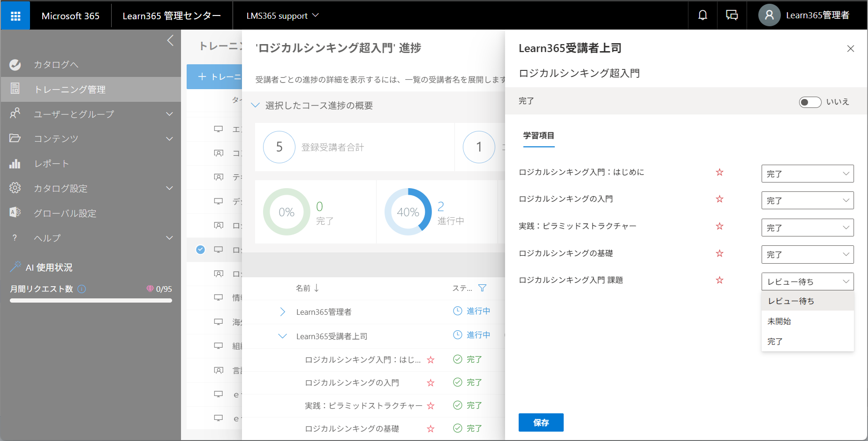Image resolution: width=868 pixels, height=441 pixels.
Task: Click the 月間リクエスト数 progress bar
Action: pyautogui.click(x=91, y=301)
